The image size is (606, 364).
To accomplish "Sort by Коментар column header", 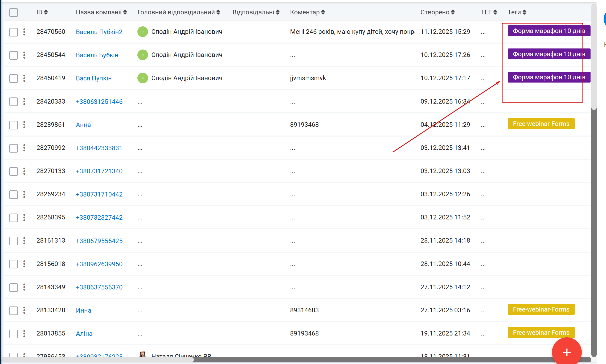I will pos(323,12).
